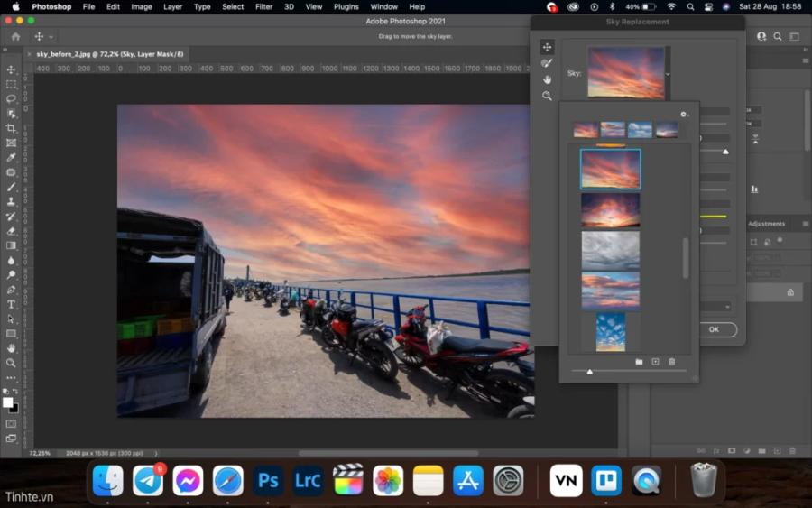Click the Zoom tool in the Sky Replacement dialog

click(547, 96)
